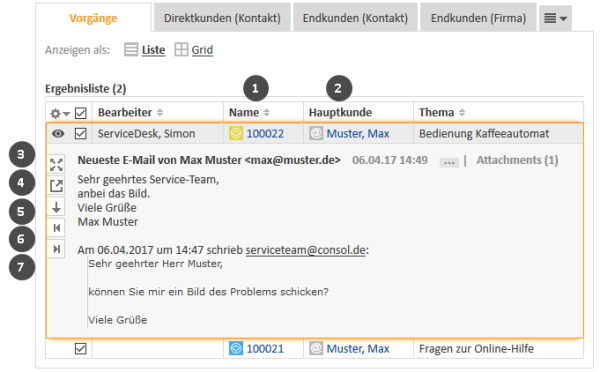Viewport: 600px width, 372px height.
Task: Click the Liste view link
Action: pos(153,50)
